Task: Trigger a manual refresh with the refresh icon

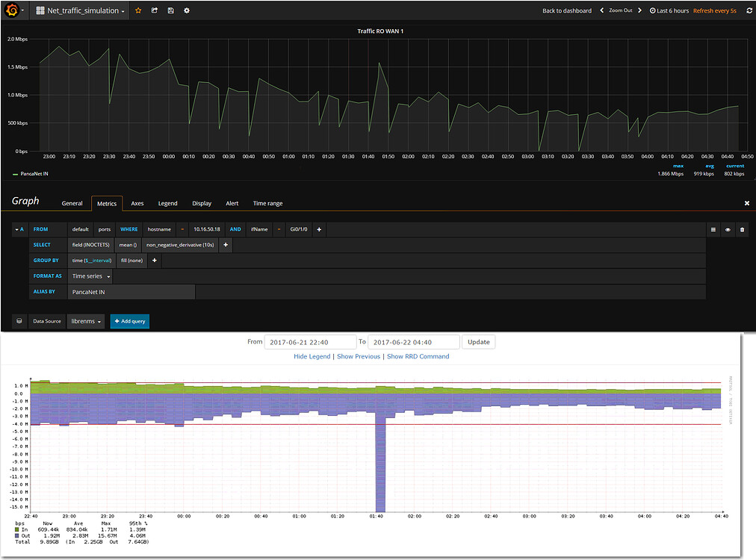Action: 749,10
